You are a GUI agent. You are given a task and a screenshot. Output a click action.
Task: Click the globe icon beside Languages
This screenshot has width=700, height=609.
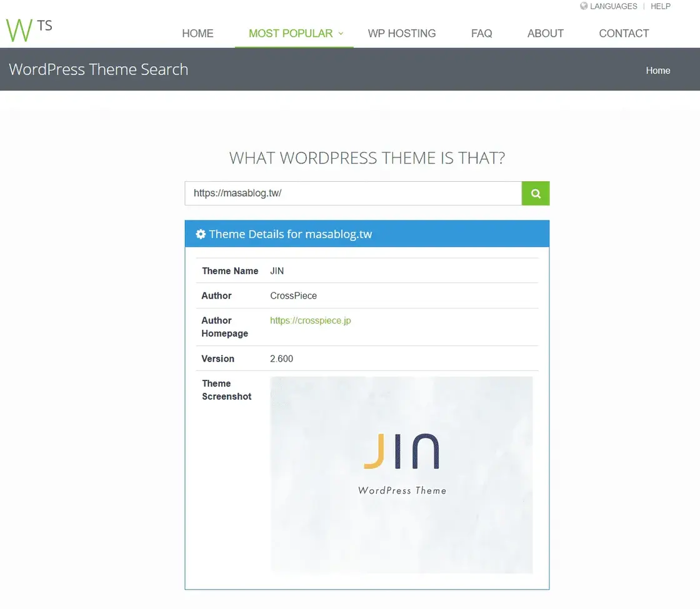click(584, 6)
